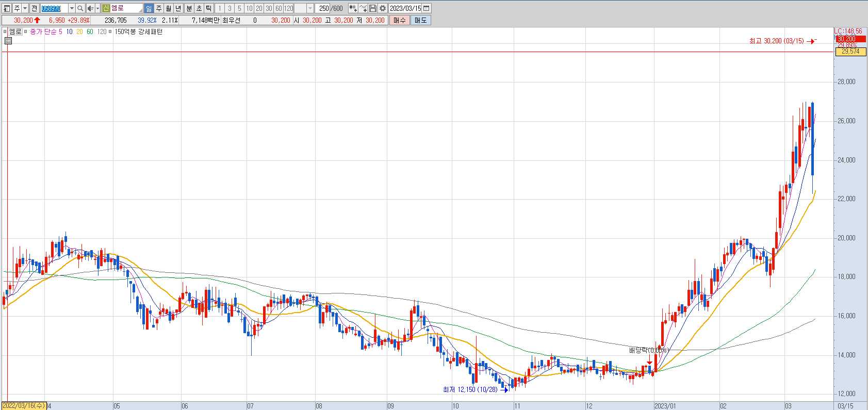Click the 주 stock type button
Screen dimensions: 868x410
point(17,8)
